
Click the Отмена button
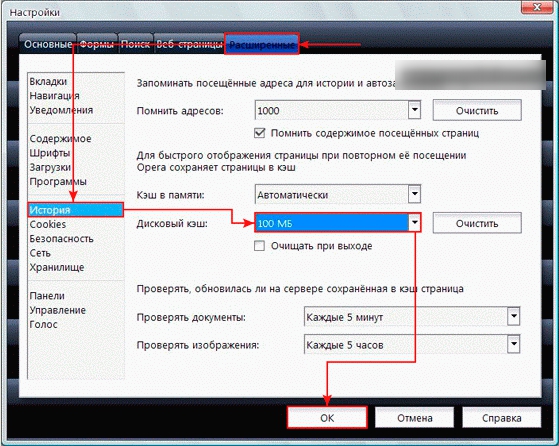(415, 417)
